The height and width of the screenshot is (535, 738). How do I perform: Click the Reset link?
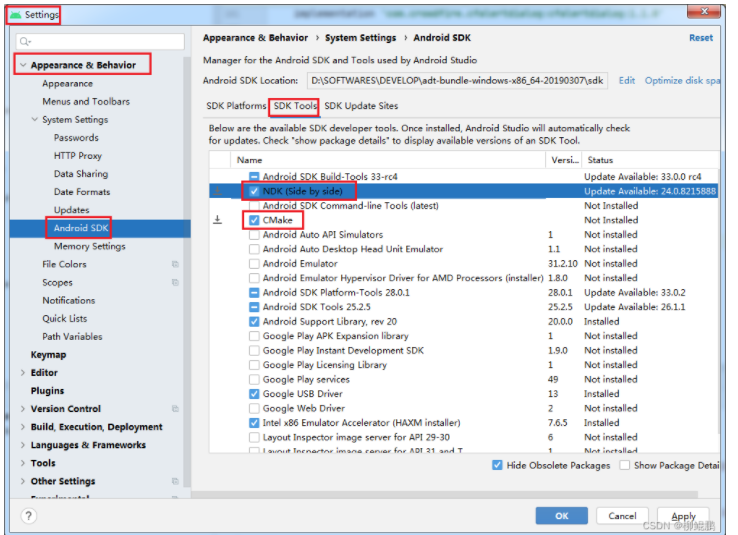click(x=701, y=38)
